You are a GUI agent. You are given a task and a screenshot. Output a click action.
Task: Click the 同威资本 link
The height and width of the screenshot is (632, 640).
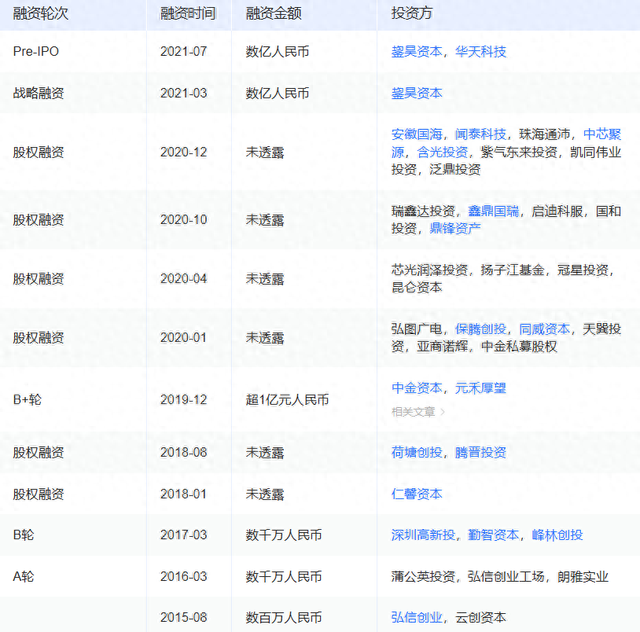point(545,328)
